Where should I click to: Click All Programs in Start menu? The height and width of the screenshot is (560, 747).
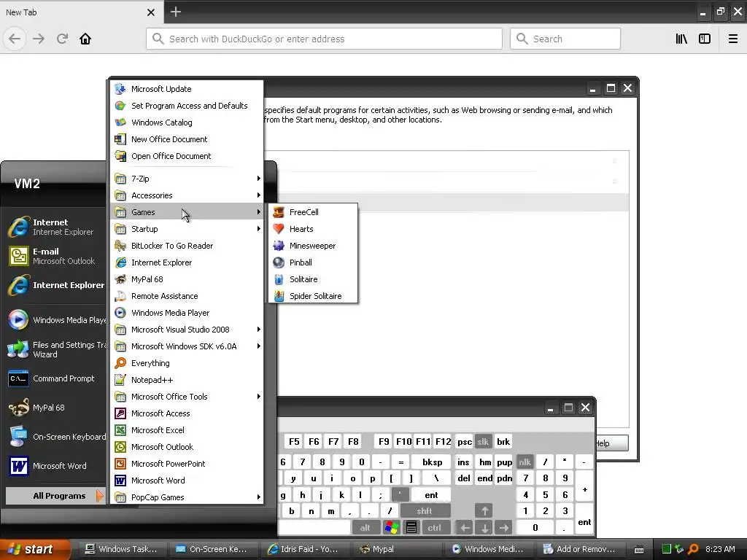(x=55, y=496)
